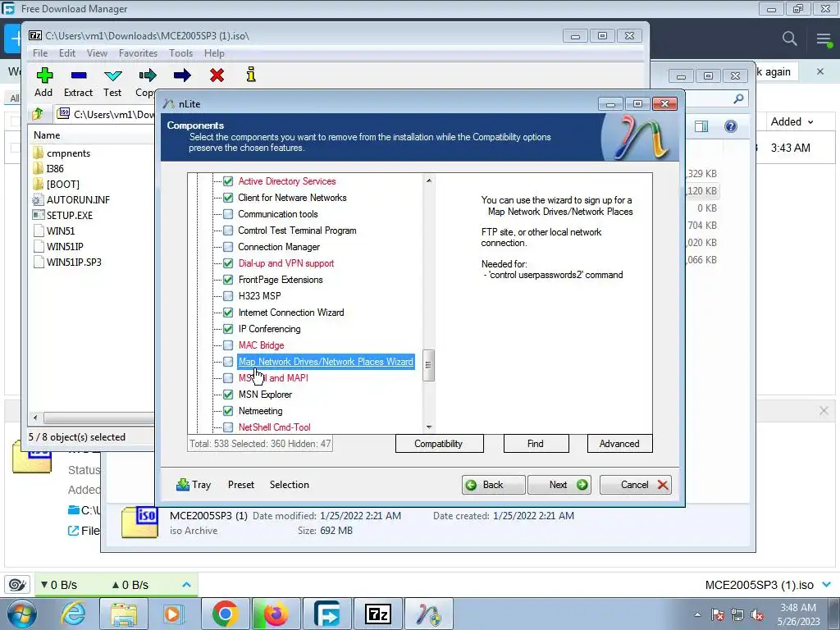Open Free Download Manager hamburger menu

[x=824, y=39]
